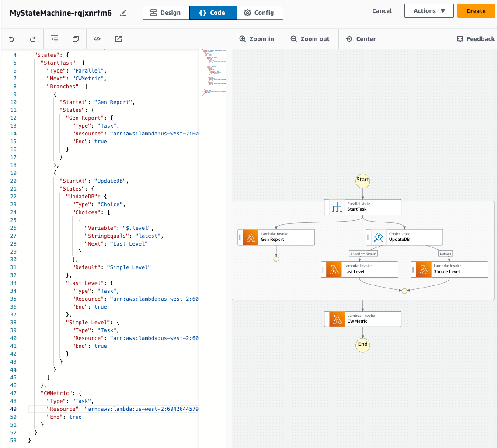498x448 pixels.
Task: Switch to the Config tab
Action: pos(260,13)
